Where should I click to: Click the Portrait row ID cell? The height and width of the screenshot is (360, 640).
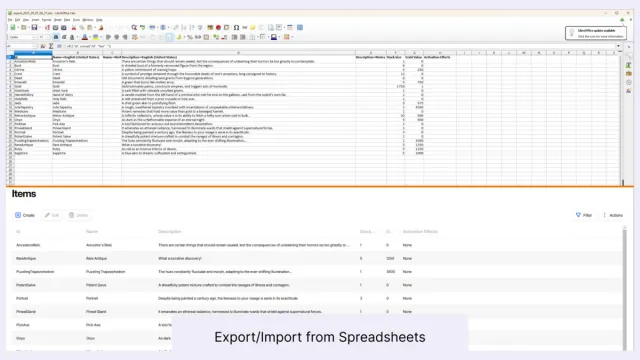pos(22,298)
